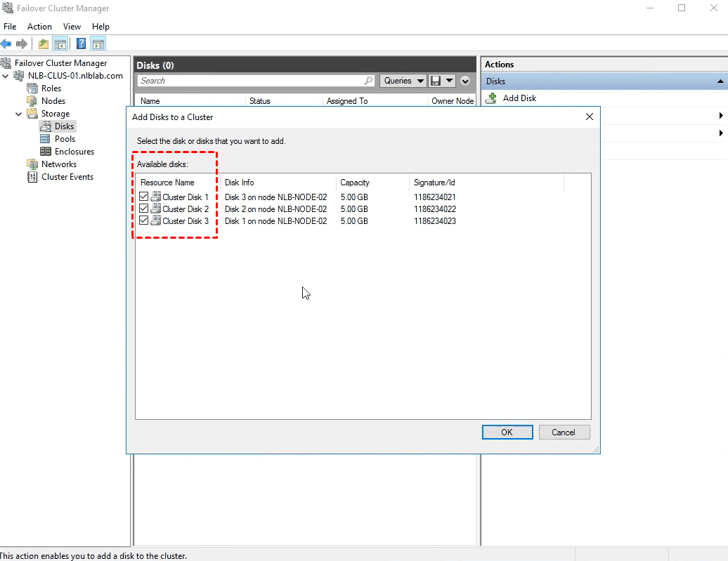Close the Add Disks to a Cluster dialog
The height and width of the screenshot is (561, 728).
[589, 117]
